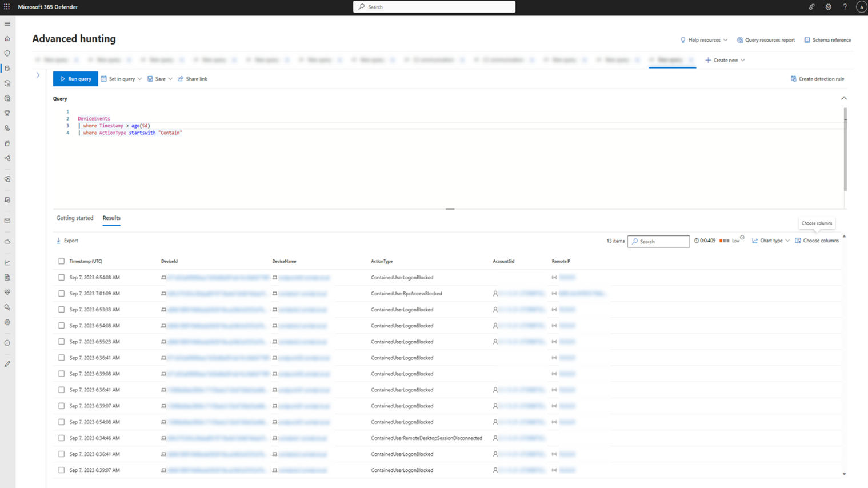868x488 pixels.
Task: Click the account avatar in the top bar
Action: [x=861, y=6]
